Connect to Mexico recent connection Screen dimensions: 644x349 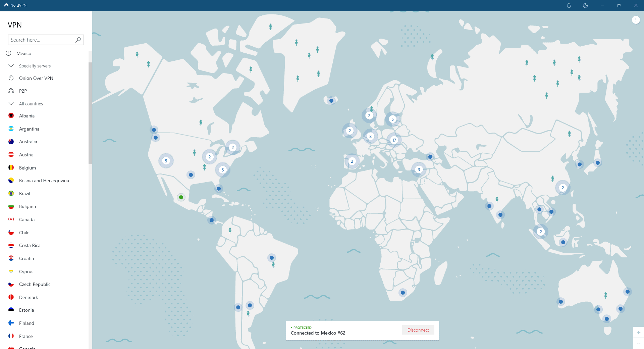(24, 53)
